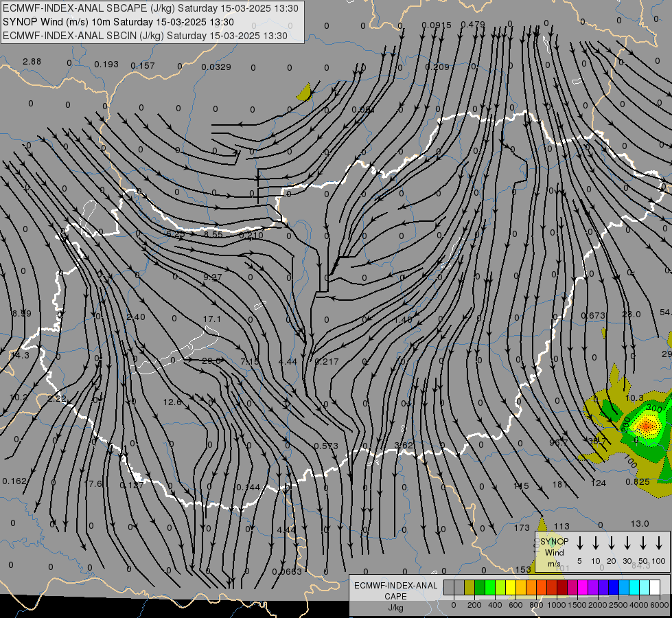Image resolution: width=672 pixels, height=618 pixels.
Task: Click the 0.217 value on the map
Action: [x=327, y=362]
